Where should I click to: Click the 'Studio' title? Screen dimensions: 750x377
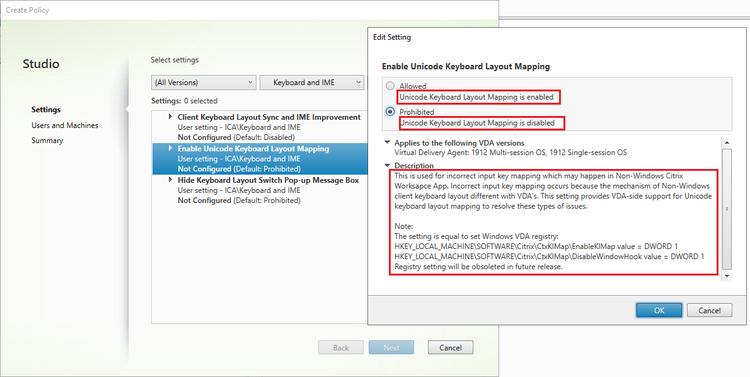pyautogui.click(x=41, y=64)
